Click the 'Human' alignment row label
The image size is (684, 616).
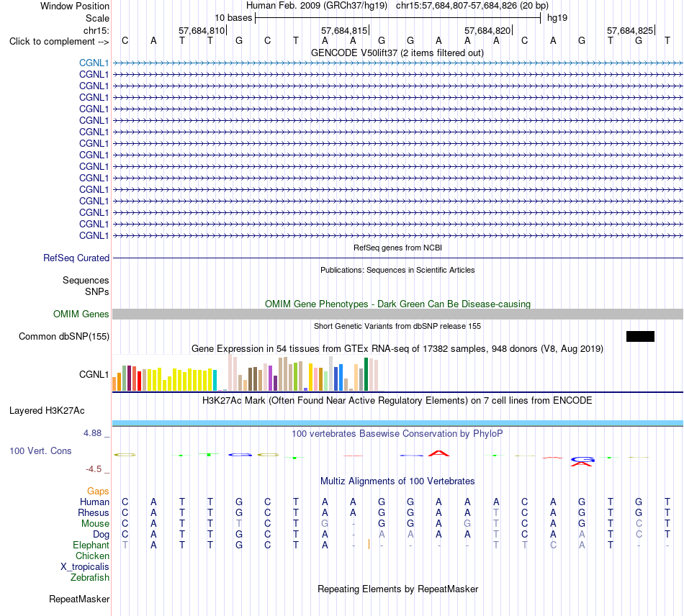coord(94,502)
